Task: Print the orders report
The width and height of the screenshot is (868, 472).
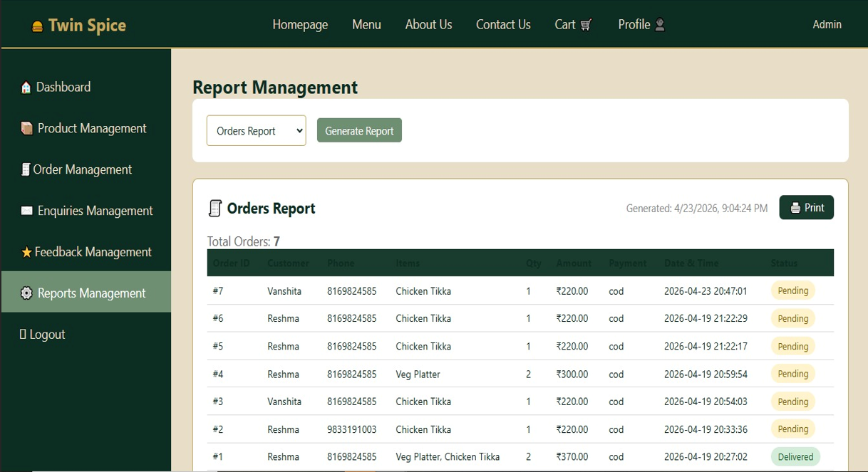Action: (x=807, y=208)
